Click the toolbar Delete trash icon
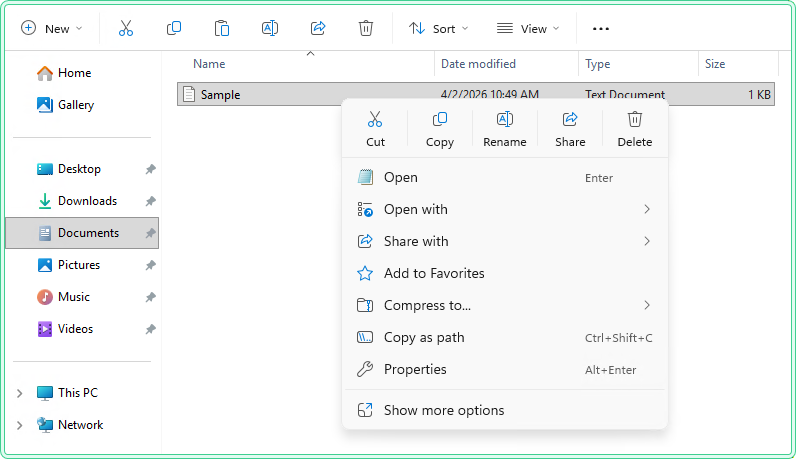 coord(366,28)
